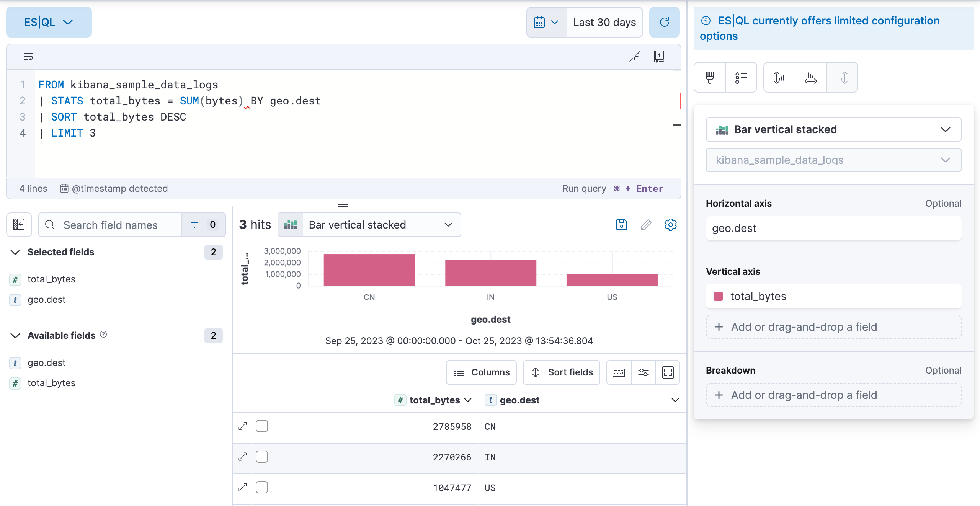Collapse the fields sidebar panel
Viewport: 980px width, 506px height.
click(18, 225)
